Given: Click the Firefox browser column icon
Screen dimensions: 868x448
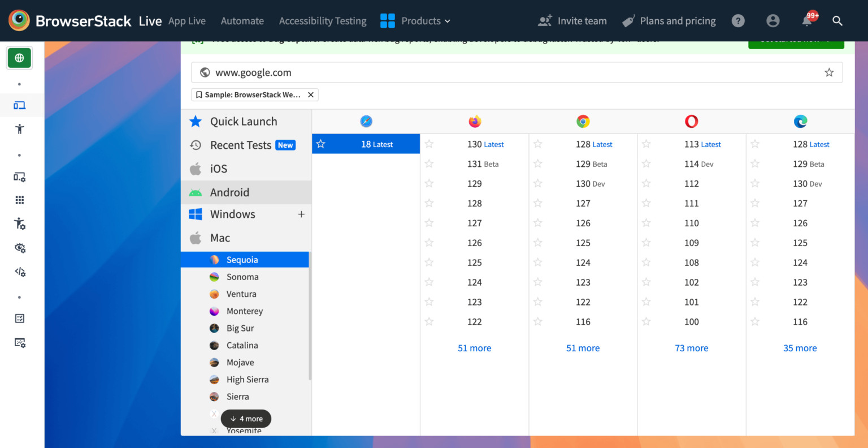Looking at the screenshot, I should coord(475,122).
